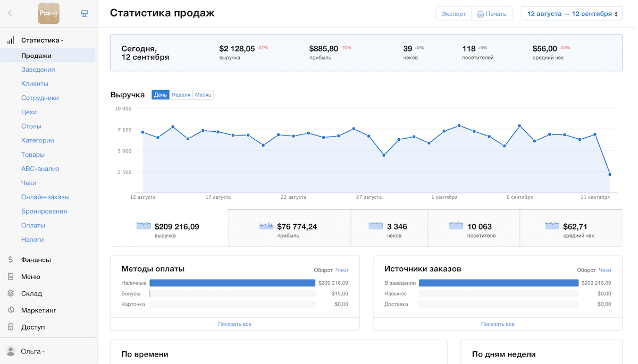Click the back arrow in the sidebar header

[x=10, y=13]
